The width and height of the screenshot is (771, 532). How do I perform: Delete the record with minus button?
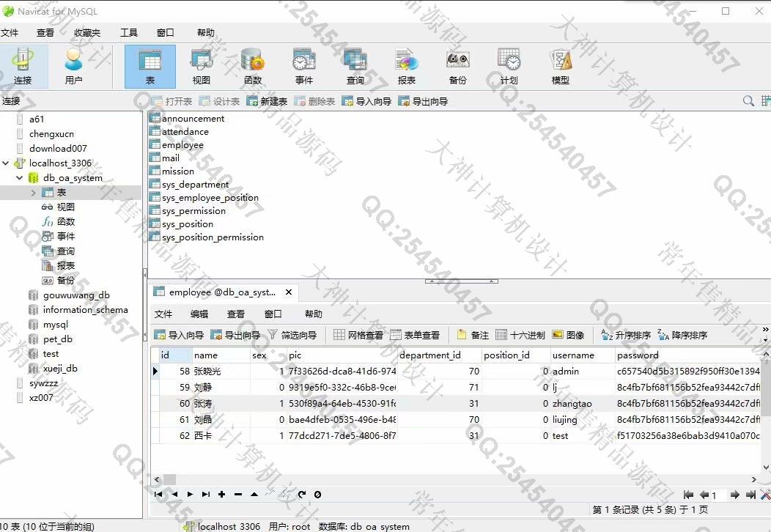point(238,494)
